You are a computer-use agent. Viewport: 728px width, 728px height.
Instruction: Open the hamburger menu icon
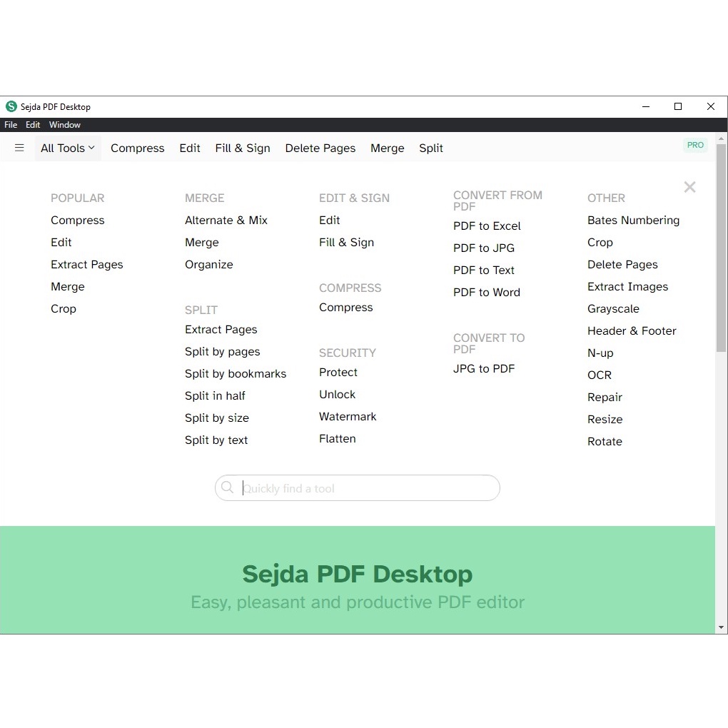19,148
